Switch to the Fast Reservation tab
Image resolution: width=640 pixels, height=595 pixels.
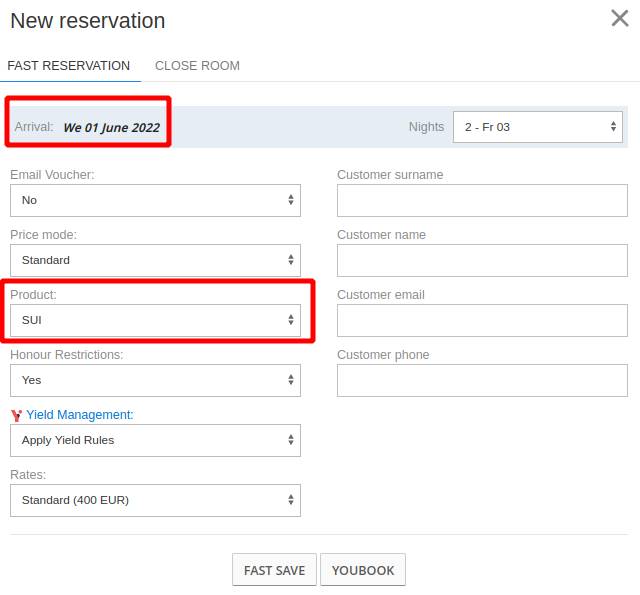[x=69, y=66]
